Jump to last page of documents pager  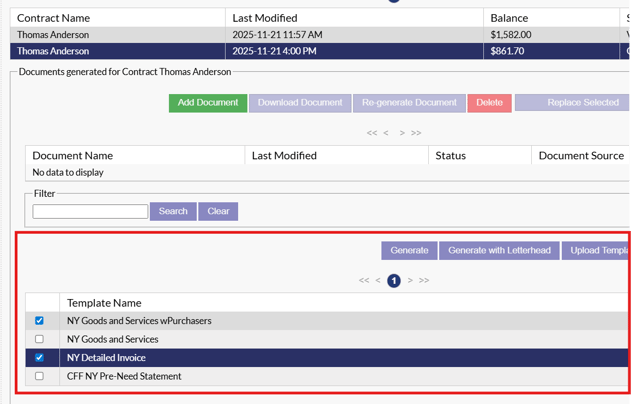[416, 133]
